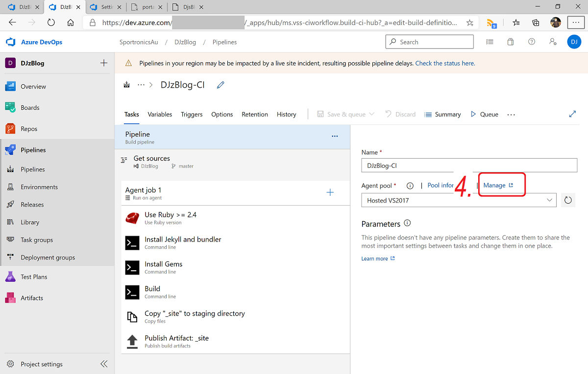
Task: Open the Summary view
Action: (442, 114)
